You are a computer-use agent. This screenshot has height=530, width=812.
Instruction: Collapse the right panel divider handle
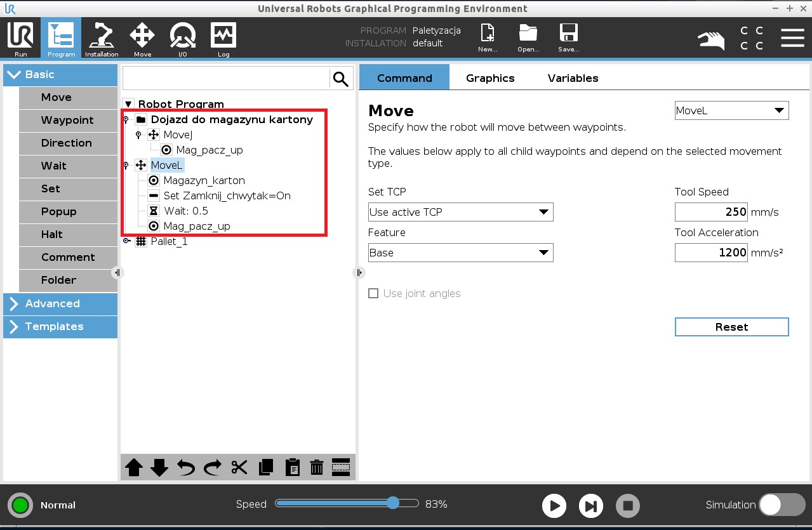pos(359,272)
